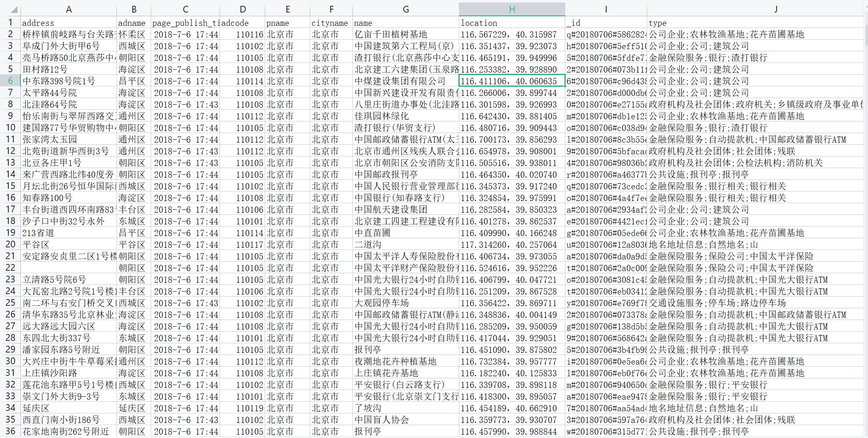The height and width of the screenshot is (438, 868).
Task: Click location cell 116.454189, 40.662910
Action: click(512, 408)
